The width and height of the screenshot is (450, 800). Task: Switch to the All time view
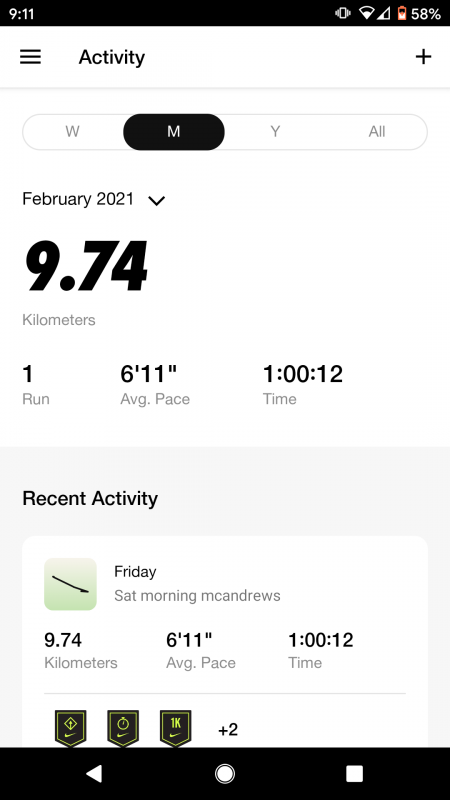[377, 132]
